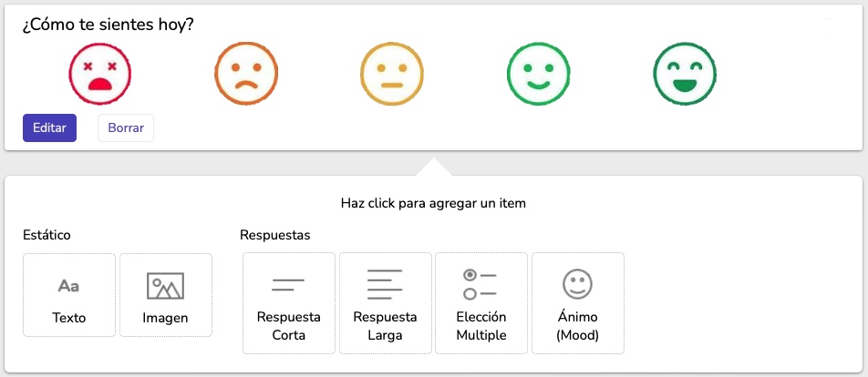Viewport: 868px width, 377px height.
Task: Click the Elección Multiple label
Action: [x=481, y=326]
